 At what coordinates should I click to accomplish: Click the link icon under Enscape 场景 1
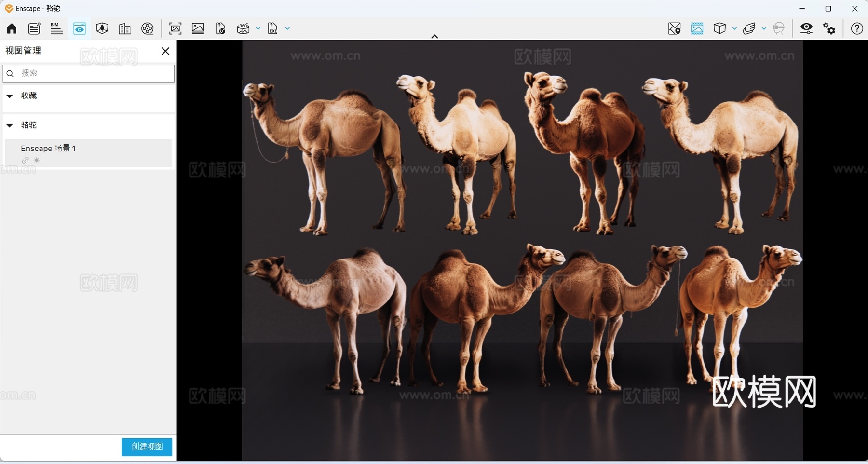pyautogui.click(x=25, y=160)
